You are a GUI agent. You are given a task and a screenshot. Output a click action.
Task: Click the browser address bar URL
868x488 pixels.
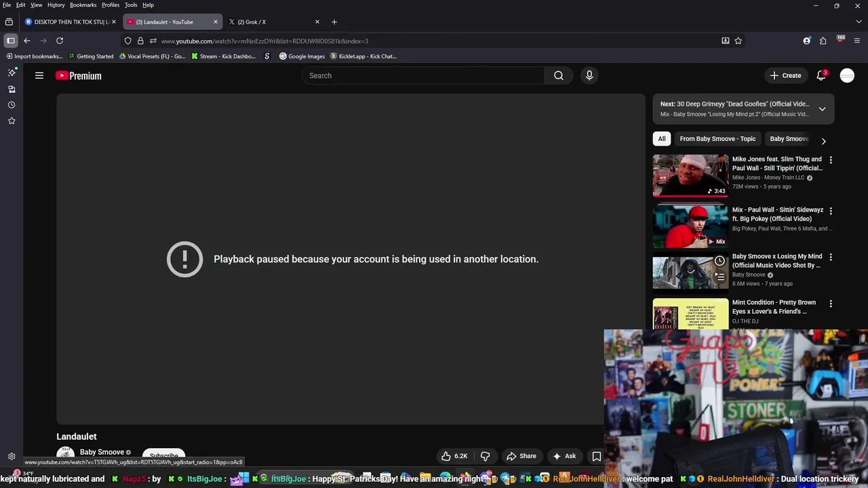pos(264,41)
